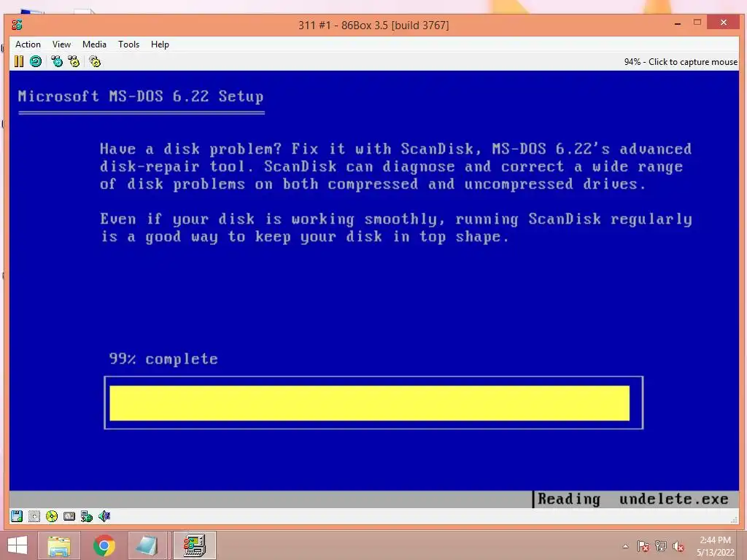
Task: Open 86Box settings toolbar icon
Action: (x=95, y=61)
